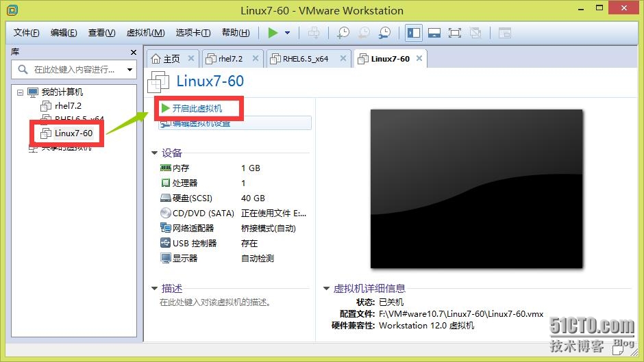Collapse the 描述 section

pyautogui.click(x=154, y=289)
